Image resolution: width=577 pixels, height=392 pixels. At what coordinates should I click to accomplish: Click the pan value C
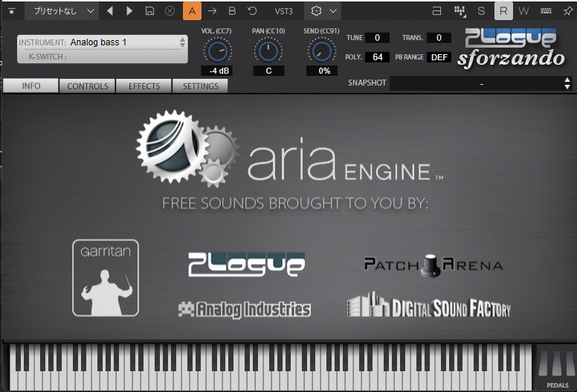[x=268, y=71]
